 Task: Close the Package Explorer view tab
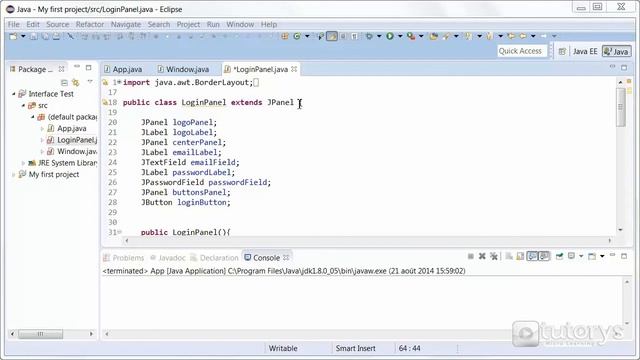point(61,69)
